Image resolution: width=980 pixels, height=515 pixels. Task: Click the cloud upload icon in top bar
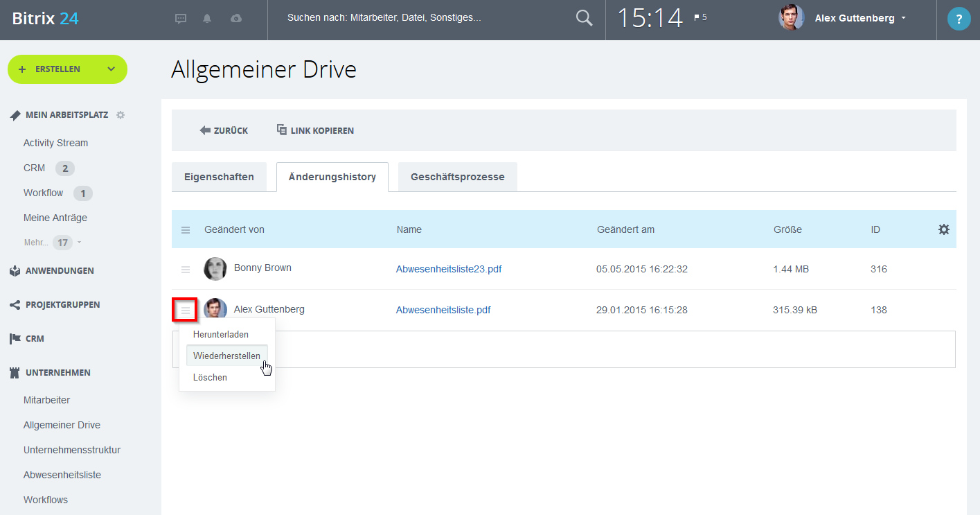(235, 18)
